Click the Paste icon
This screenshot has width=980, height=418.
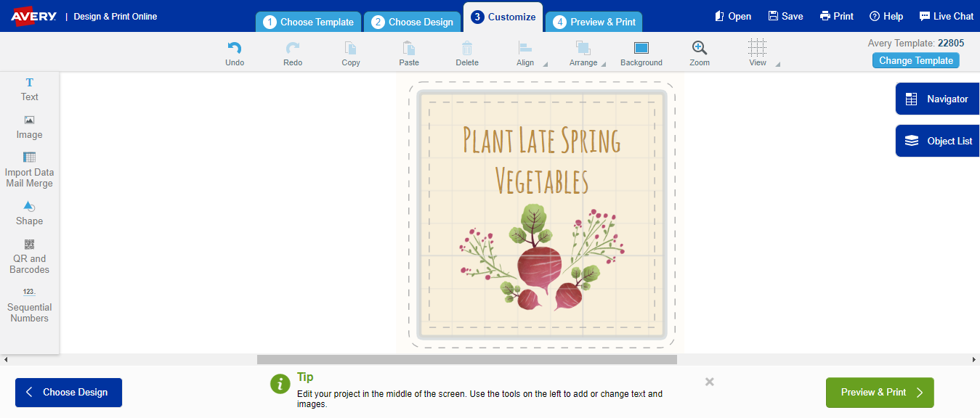[x=409, y=48]
